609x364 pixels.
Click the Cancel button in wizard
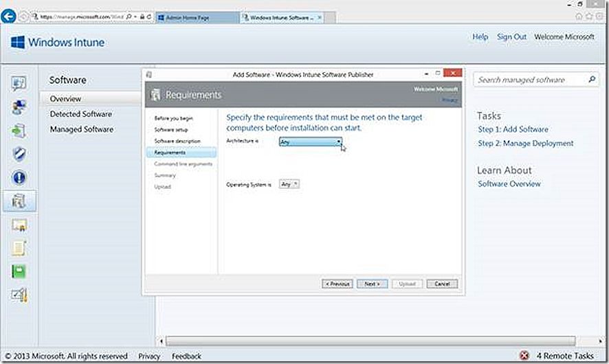pos(442,284)
